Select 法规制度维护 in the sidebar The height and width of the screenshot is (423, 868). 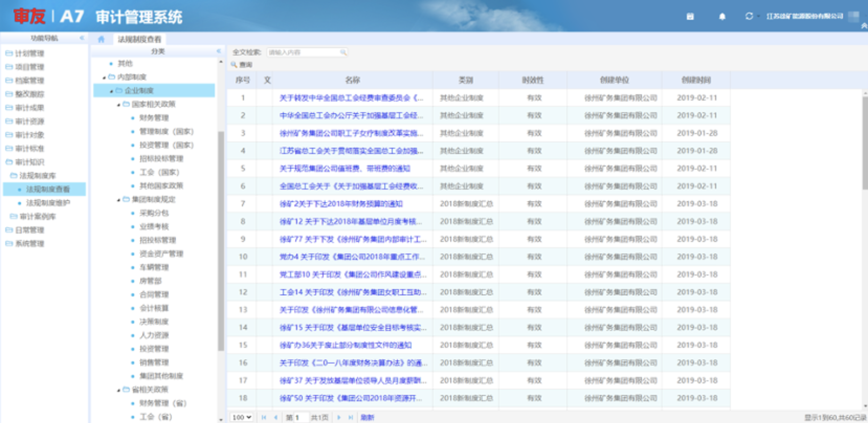coord(48,203)
